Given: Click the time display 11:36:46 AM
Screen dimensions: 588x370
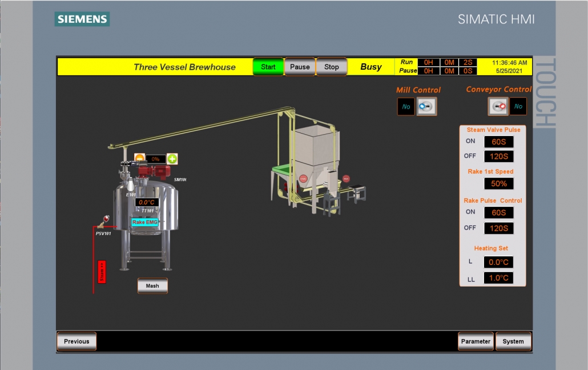Looking at the screenshot, I should [510, 63].
